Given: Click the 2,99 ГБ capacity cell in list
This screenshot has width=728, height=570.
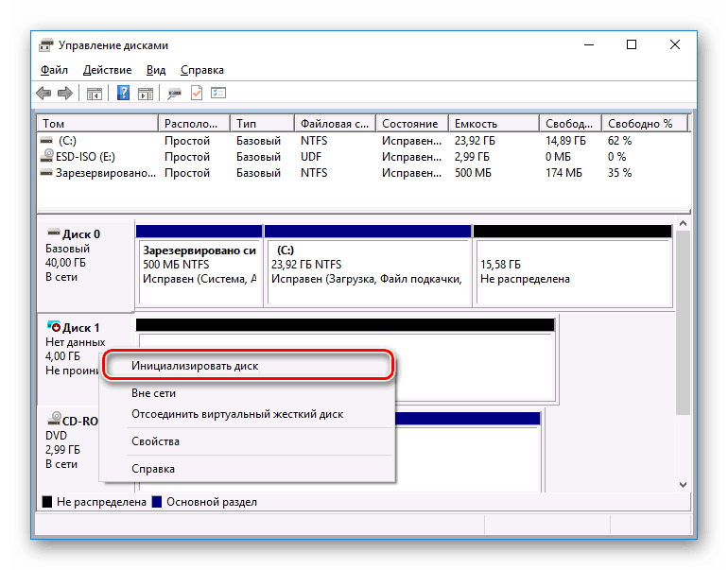Looking at the screenshot, I should point(472,157).
